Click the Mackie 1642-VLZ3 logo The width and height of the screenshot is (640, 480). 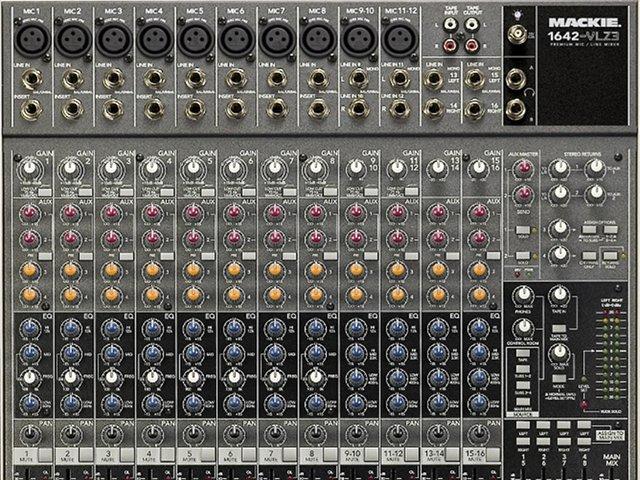click(584, 30)
